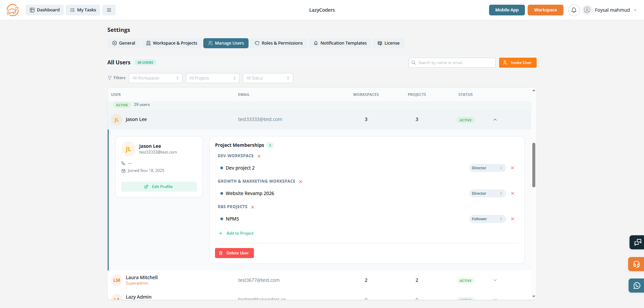Open the hamburger menu icon

tap(109, 10)
